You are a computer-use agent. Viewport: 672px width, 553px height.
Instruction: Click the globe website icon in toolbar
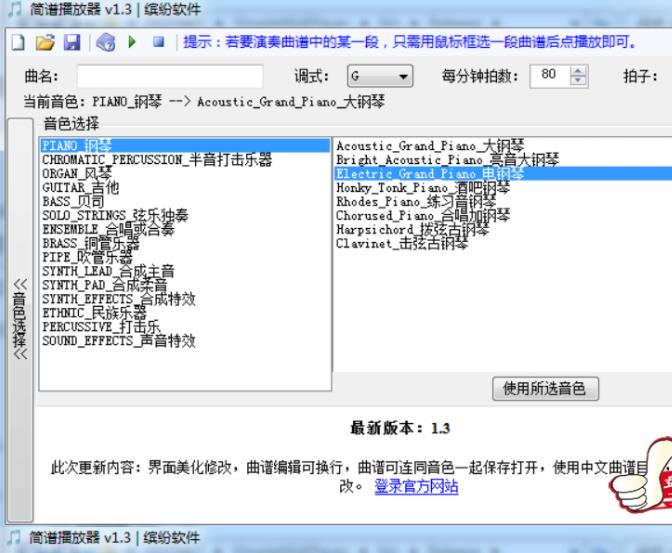[x=107, y=44]
